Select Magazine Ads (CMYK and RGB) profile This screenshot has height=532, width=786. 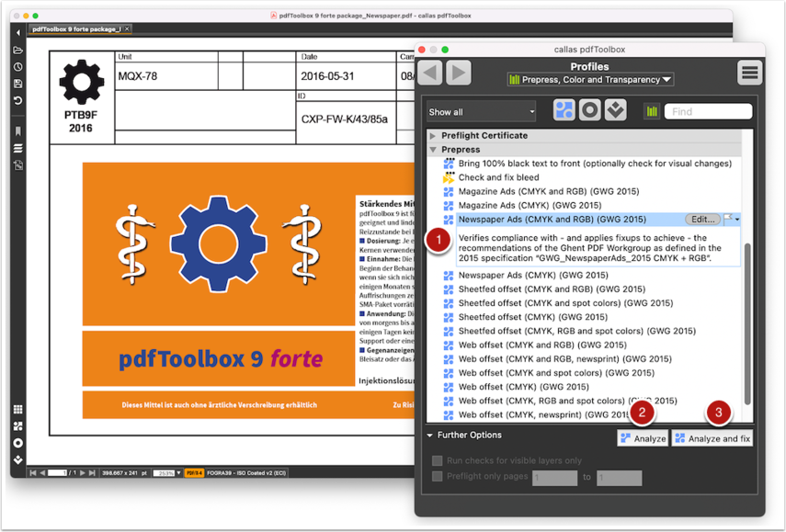pyautogui.click(x=549, y=191)
